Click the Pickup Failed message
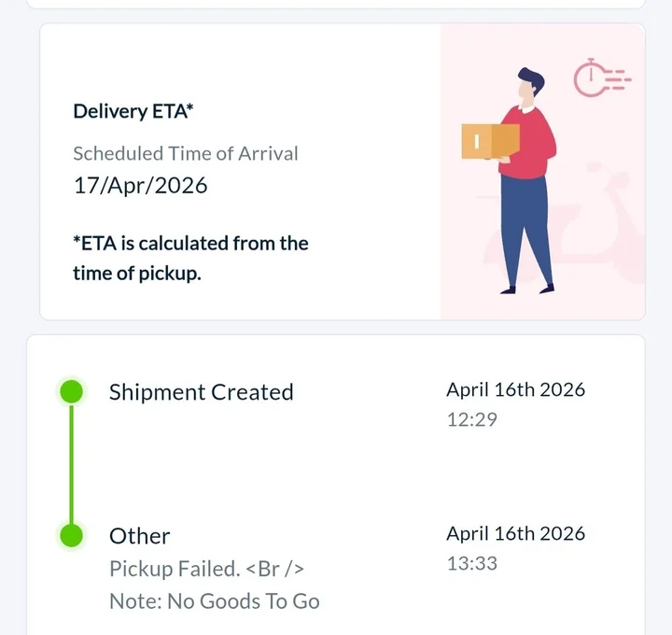Screen dimensions: 672x635 [206, 569]
